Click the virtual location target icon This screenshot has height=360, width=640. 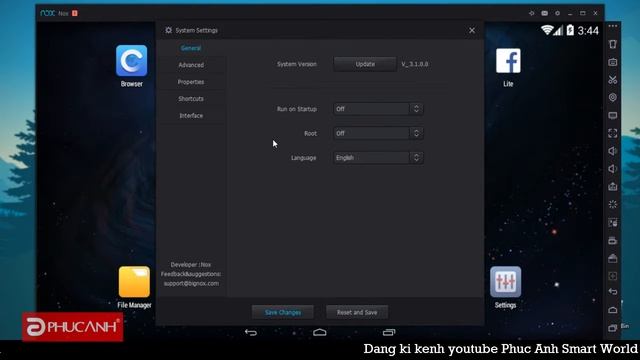coord(613,98)
